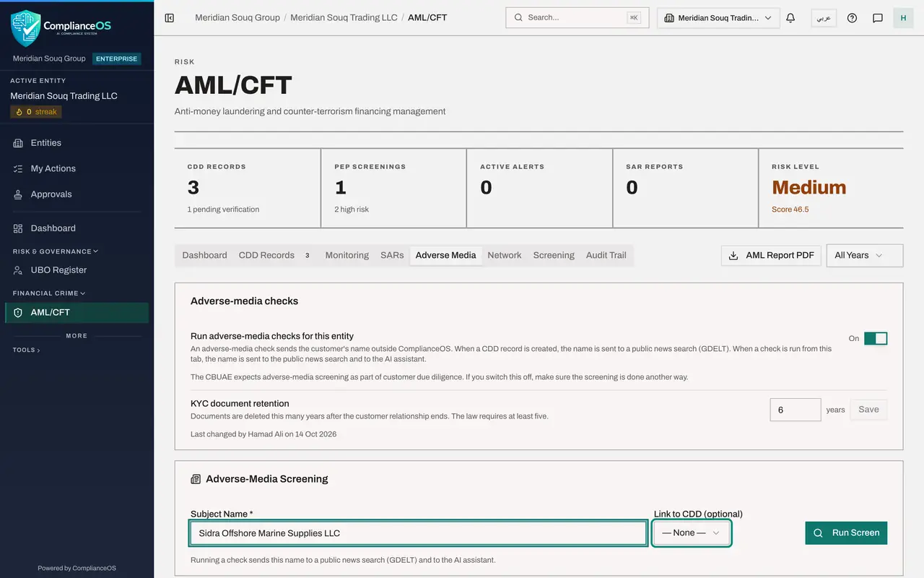Click Meridian Souq Trading LLC breadcrumb
Screen dimensions: 924x578
point(344,17)
